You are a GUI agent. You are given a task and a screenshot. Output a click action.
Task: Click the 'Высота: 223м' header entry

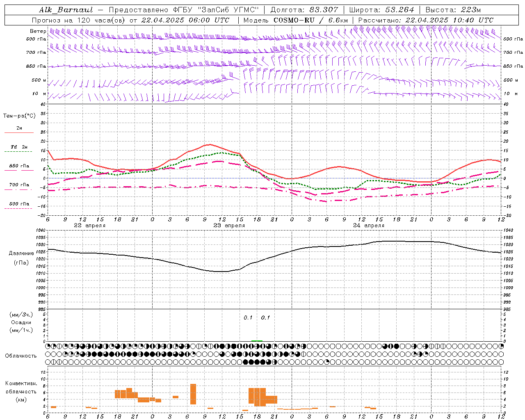point(453,10)
